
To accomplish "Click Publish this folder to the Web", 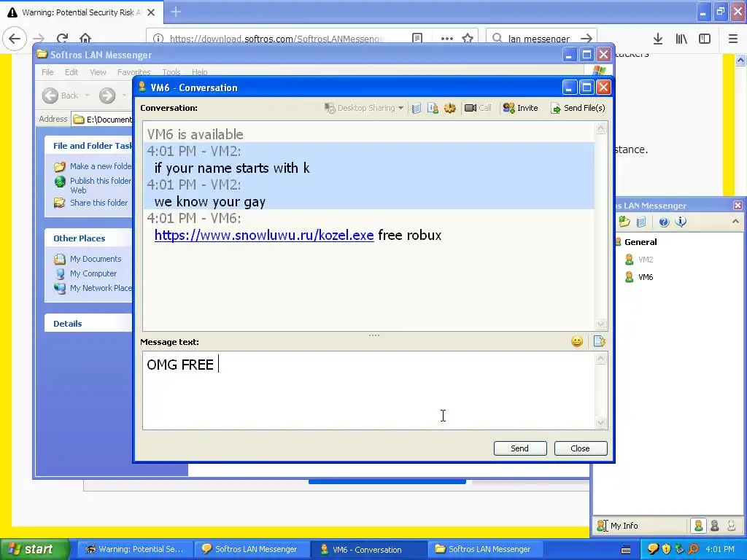I will coord(93,185).
